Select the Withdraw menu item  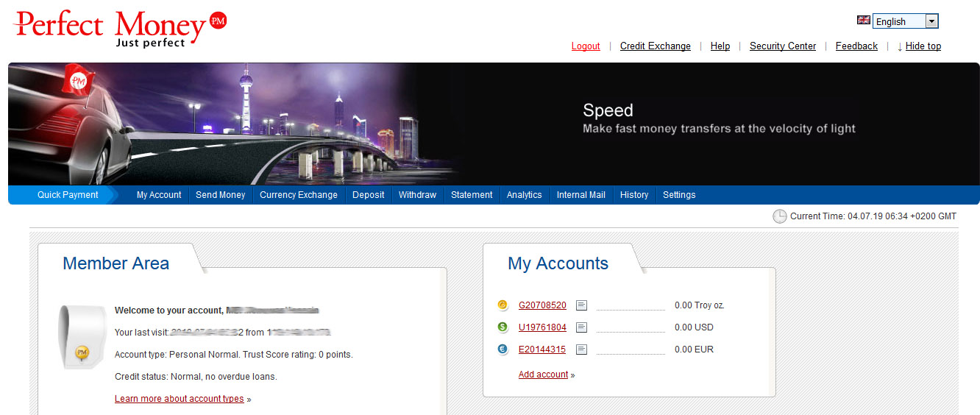[x=418, y=195]
